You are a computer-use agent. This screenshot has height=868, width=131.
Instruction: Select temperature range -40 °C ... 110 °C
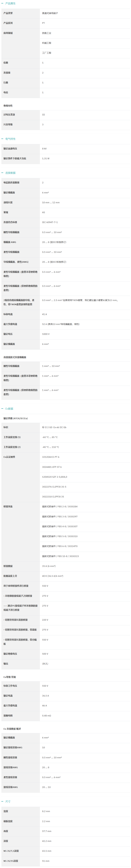point(51,447)
